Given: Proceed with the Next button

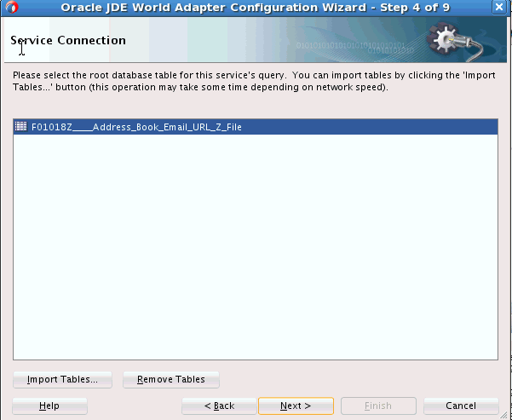Looking at the screenshot, I should tap(296, 406).
